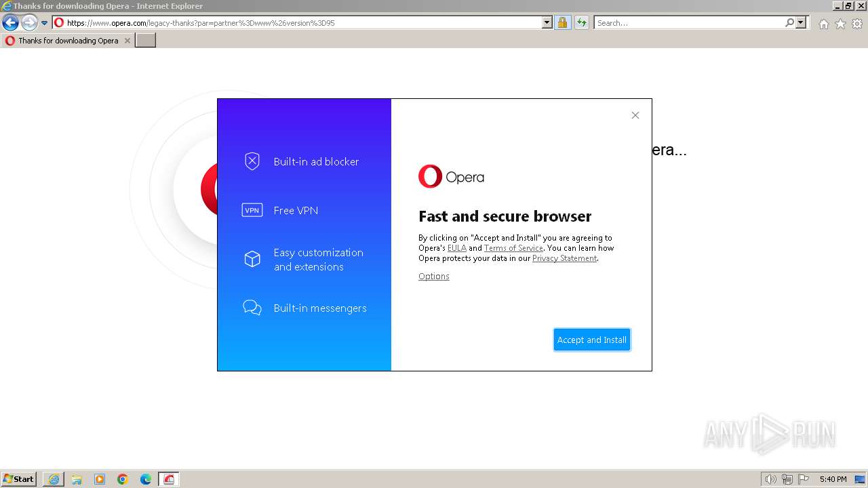The image size is (868, 488).
Task: Open the recent pages dropdown arrow
Action: pos(45,23)
